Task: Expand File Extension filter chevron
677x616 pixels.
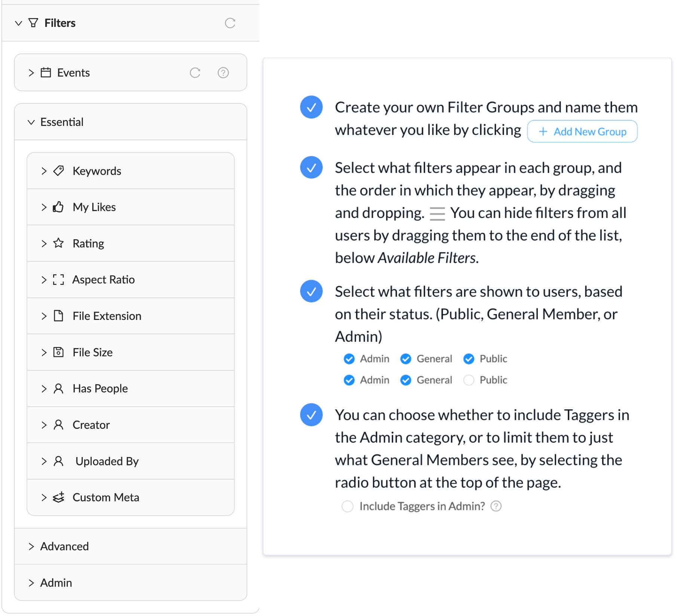Action: click(44, 316)
